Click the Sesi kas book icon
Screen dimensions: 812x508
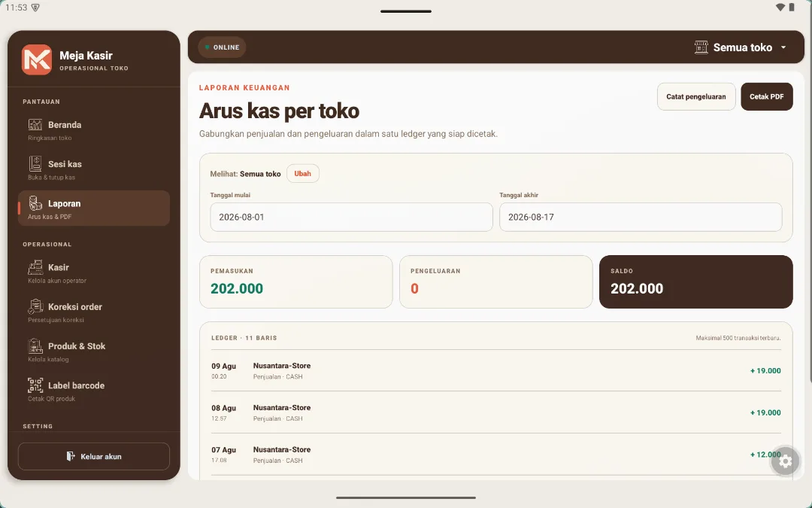point(35,164)
